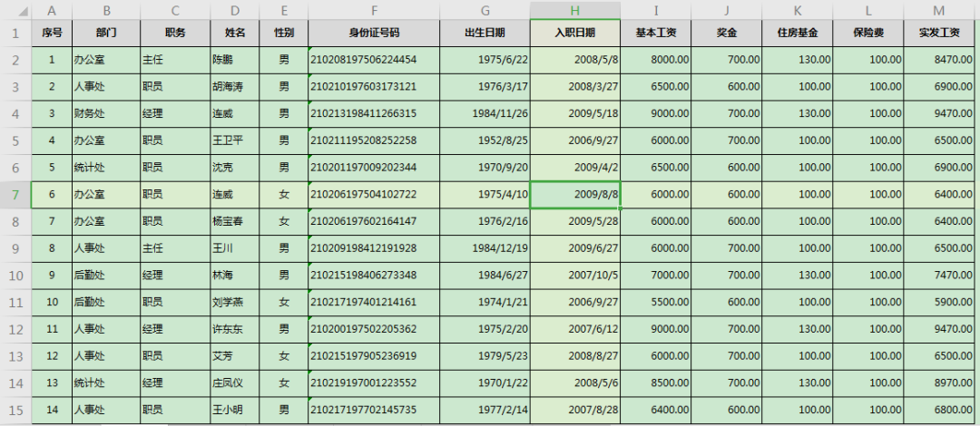Select row 1 header number
980x426 pixels.
click(15, 34)
